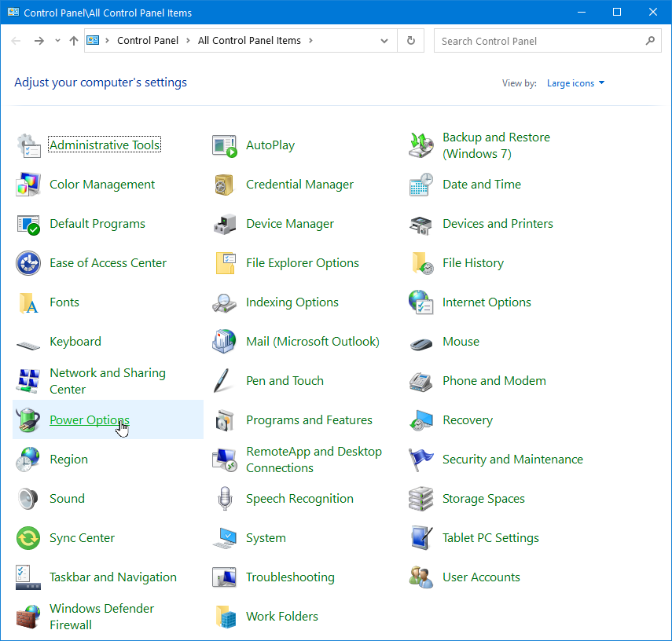Click the Windows Defender Firewall brick-wall icon
This screenshot has width=672, height=641.
pyautogui.click(x=28, y=617)
